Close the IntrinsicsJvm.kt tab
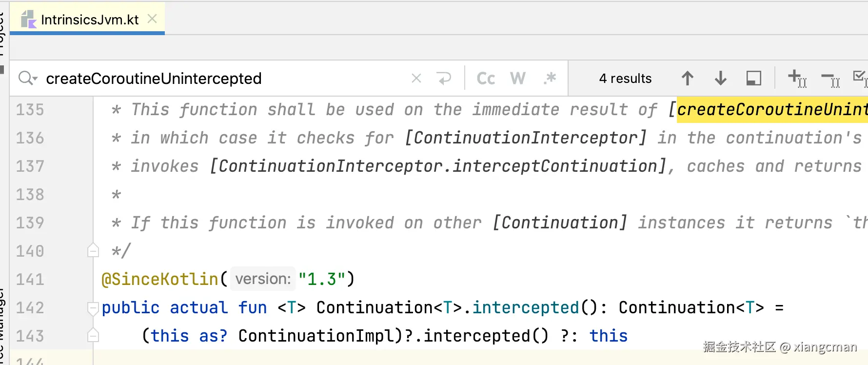This screenshot has height=365, width=868. pos(152,19)
